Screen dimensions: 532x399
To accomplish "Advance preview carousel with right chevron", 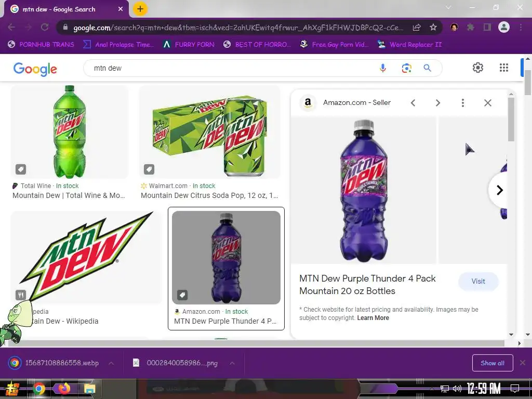I will point(499,190).
